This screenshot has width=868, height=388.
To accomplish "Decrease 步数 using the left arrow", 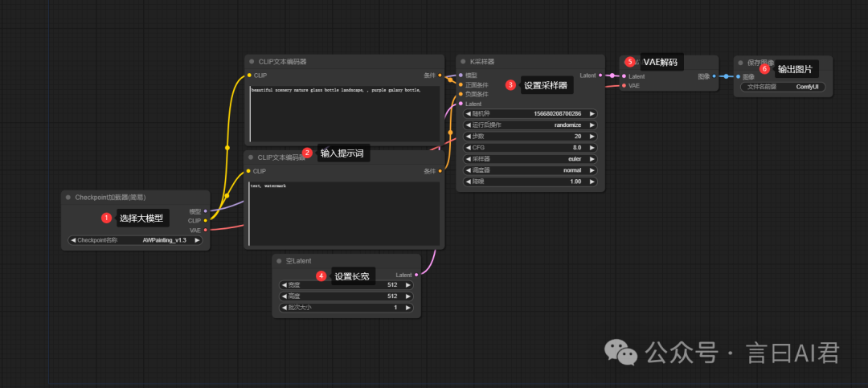I will [x=469, y=136].
